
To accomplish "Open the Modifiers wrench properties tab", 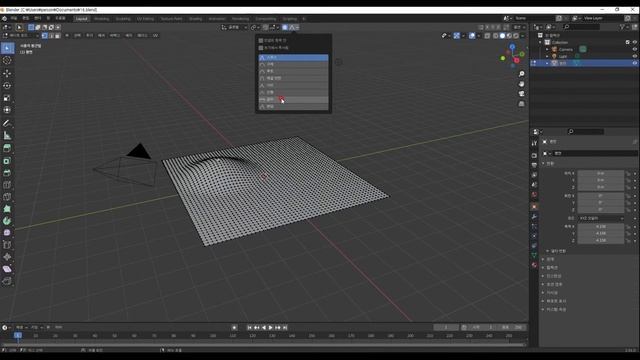I will 534,216.
